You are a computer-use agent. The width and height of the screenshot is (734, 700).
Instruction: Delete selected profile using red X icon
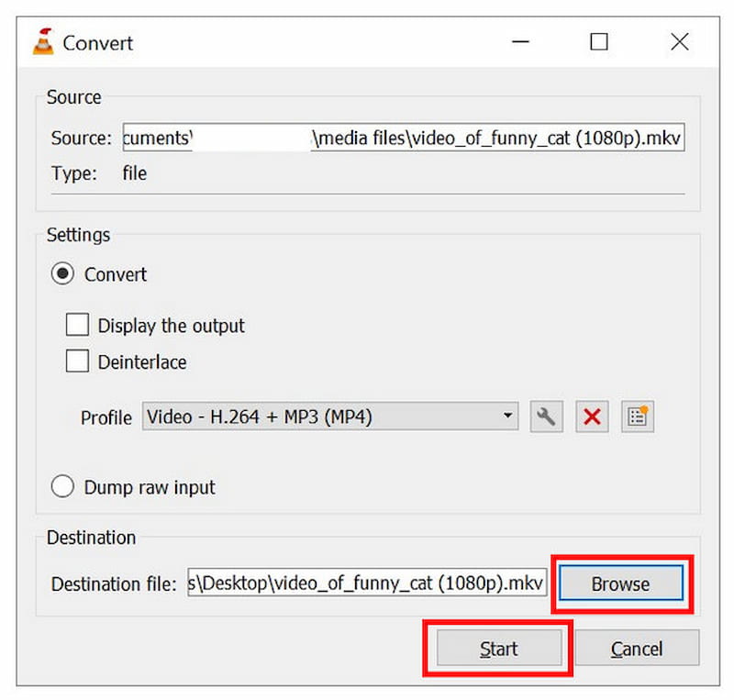pyautogui.click(x=592, y=417)
